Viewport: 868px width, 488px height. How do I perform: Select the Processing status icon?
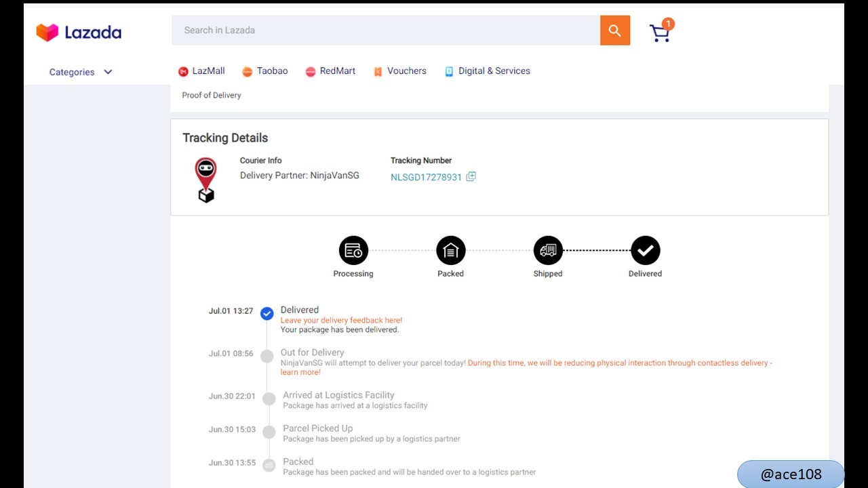click(353, 251)
